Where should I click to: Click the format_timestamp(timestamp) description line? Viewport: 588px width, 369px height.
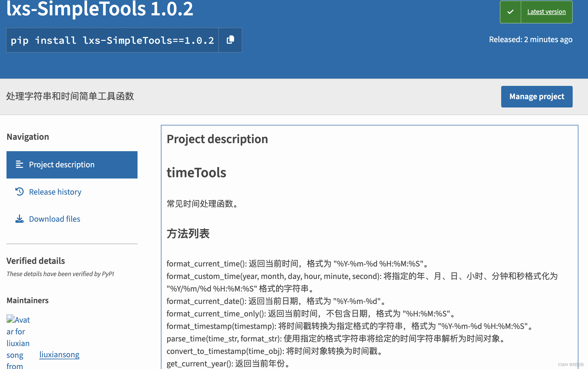point(350,326)
